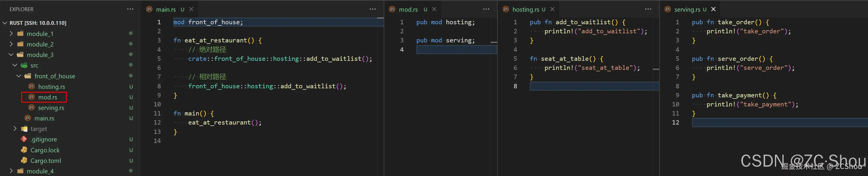Collapse the RUST SSH workspace root

[37, 23]
